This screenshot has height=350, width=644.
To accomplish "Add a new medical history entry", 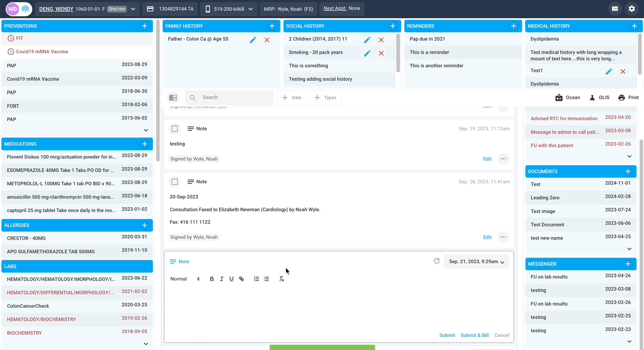I will (x=634, y=26).
